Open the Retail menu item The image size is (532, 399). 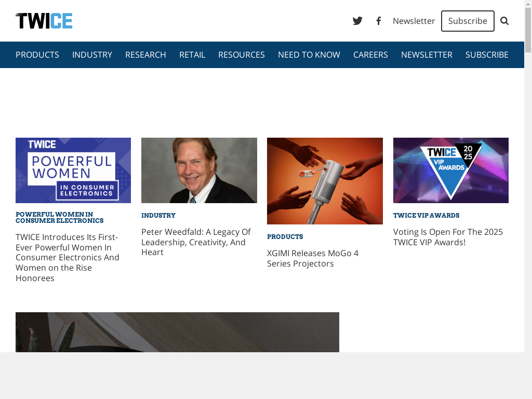[192, 55]
